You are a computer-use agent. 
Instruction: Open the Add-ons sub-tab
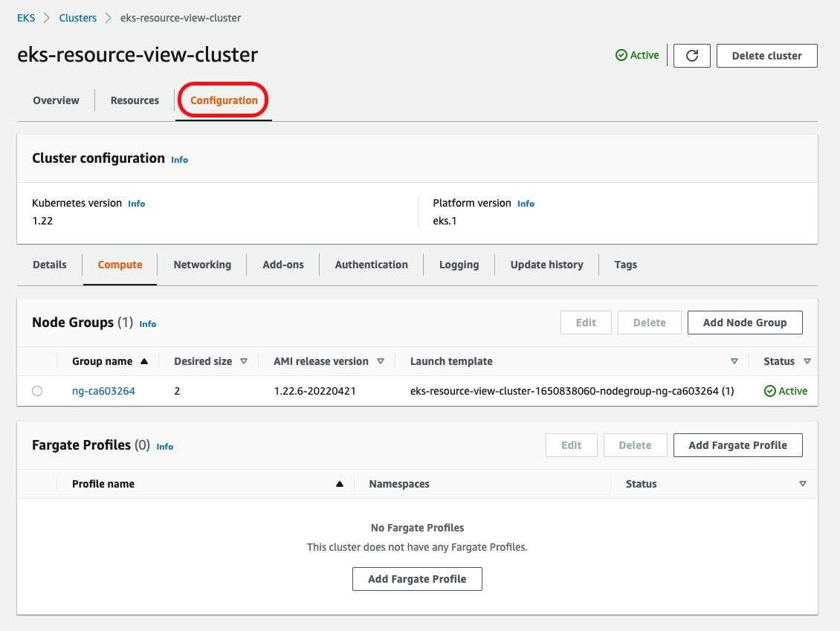pos(283,265)
